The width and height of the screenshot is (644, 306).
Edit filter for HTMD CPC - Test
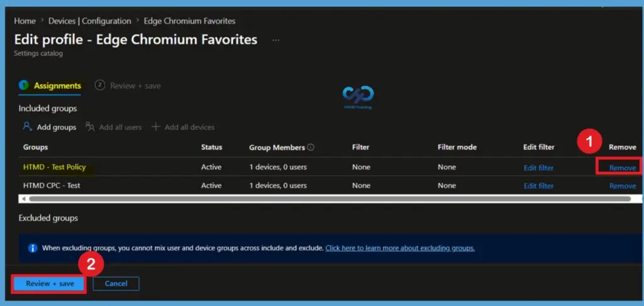click(538, 186)
